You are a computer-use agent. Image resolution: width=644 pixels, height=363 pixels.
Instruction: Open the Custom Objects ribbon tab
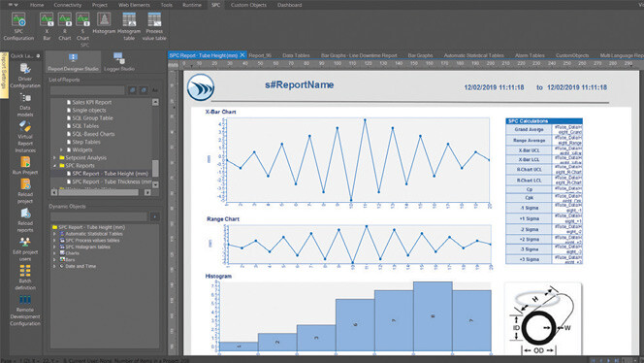tap(248, 5)
